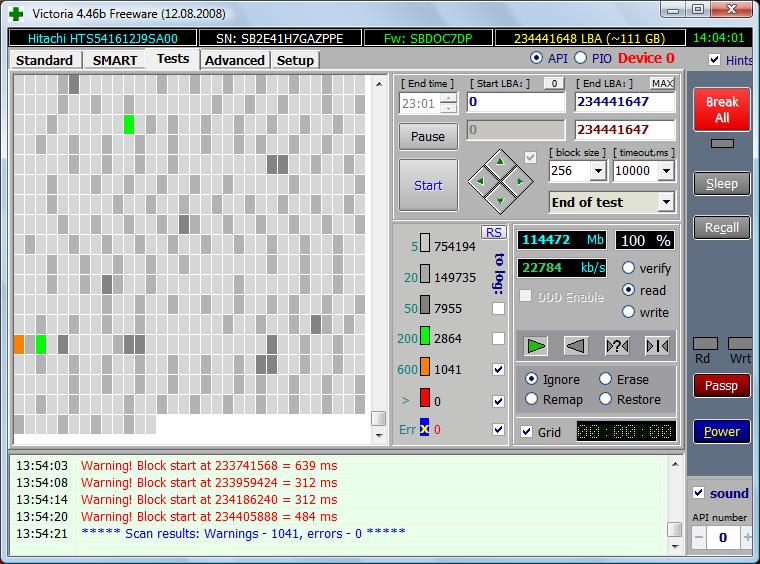Screen dimensions: 760x564
Task: Toggle log checkbox for 600 ms blocks
Action: click(x=498, y=370)
